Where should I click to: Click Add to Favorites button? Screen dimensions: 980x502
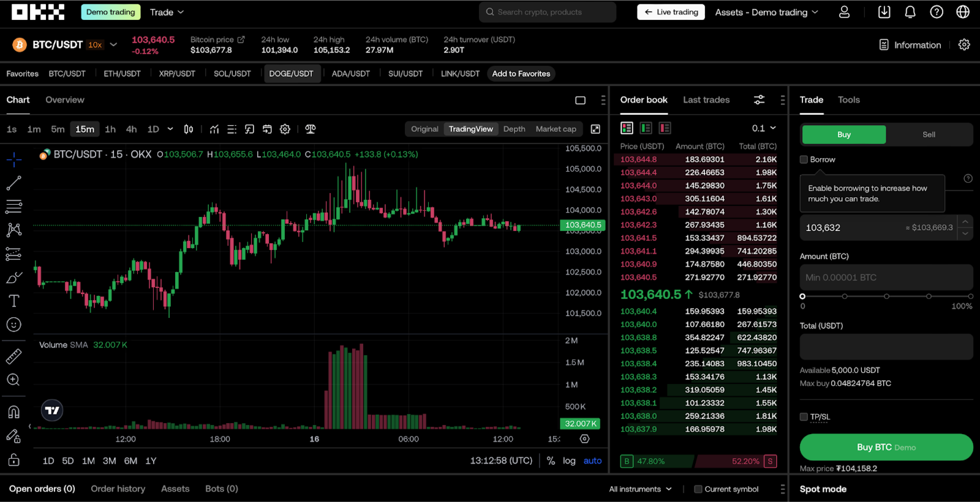point(521,74)
